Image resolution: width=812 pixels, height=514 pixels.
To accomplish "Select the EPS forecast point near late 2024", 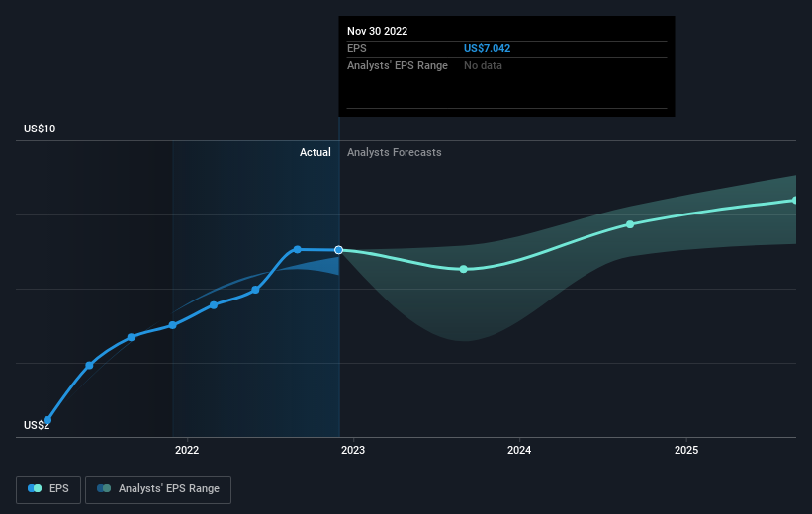I will pyautogui.click(x=630, y=224).
